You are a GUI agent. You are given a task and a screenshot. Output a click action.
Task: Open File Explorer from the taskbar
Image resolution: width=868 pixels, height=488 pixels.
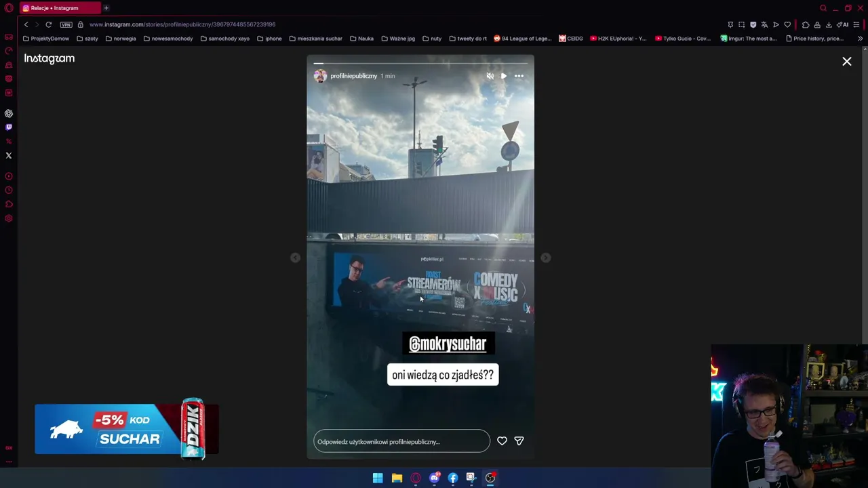(397, 478)
